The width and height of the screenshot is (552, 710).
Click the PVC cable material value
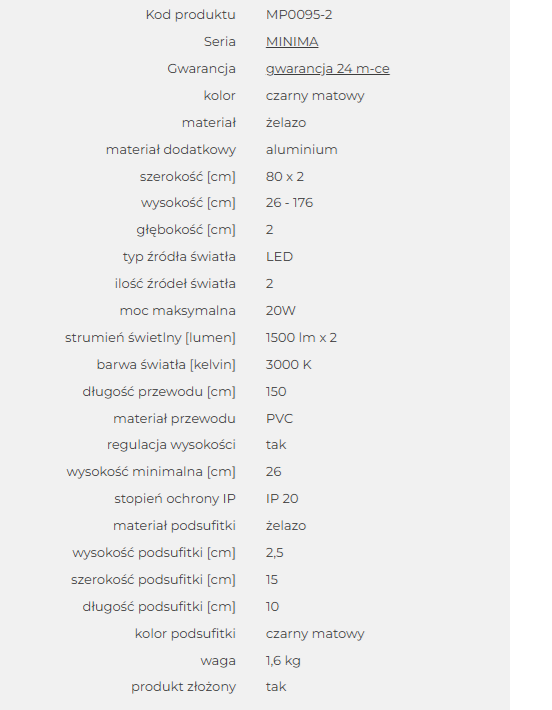pyautogui.click(x=279, y=418)
